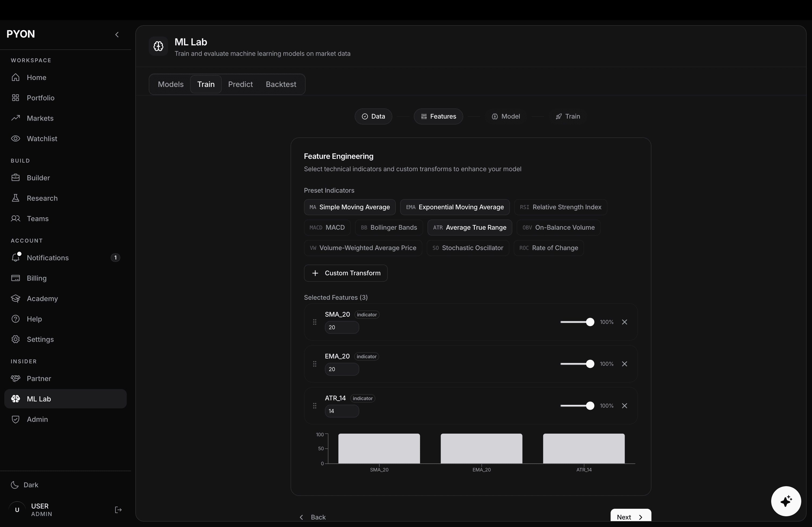Open Admin shield item
Image resolution: width=812 pixels, height=527 pixels.
pyautogui.click(x=66, y=419)
